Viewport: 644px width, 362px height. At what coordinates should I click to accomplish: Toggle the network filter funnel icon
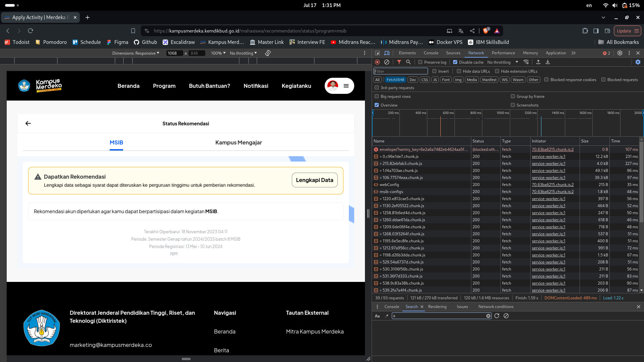pos(399,62)
